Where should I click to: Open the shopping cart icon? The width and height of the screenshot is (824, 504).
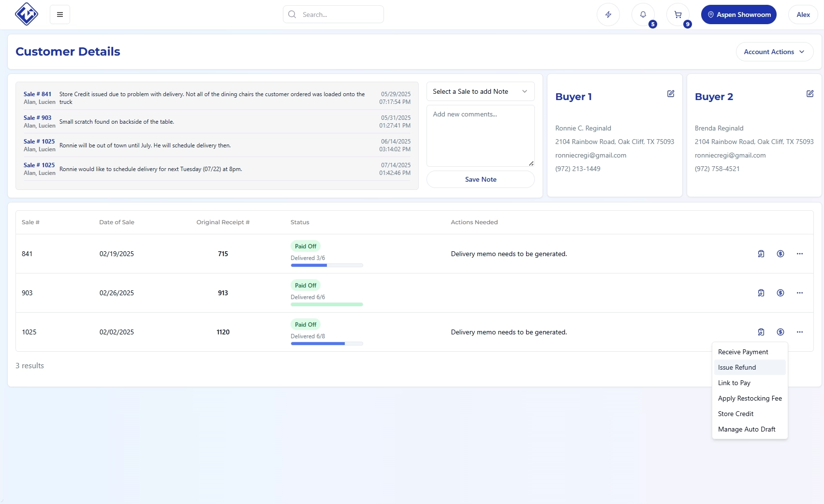click(677, 14)
